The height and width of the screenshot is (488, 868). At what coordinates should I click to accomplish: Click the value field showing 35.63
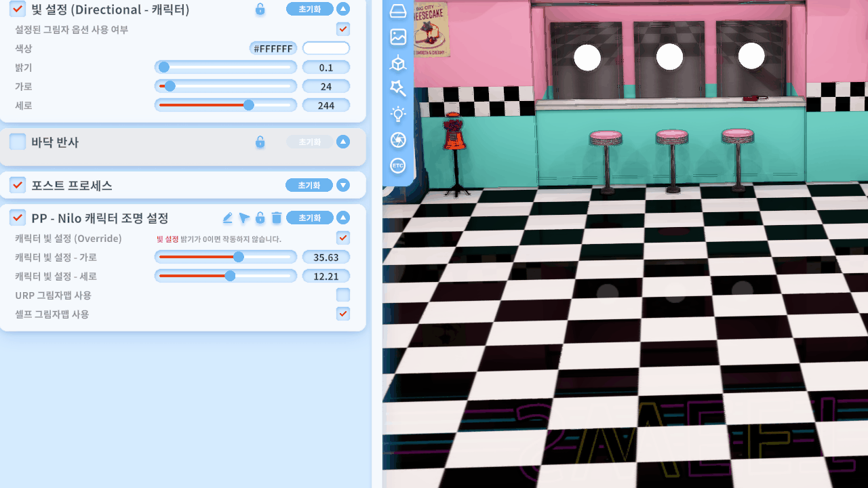[x=326, y=257]
